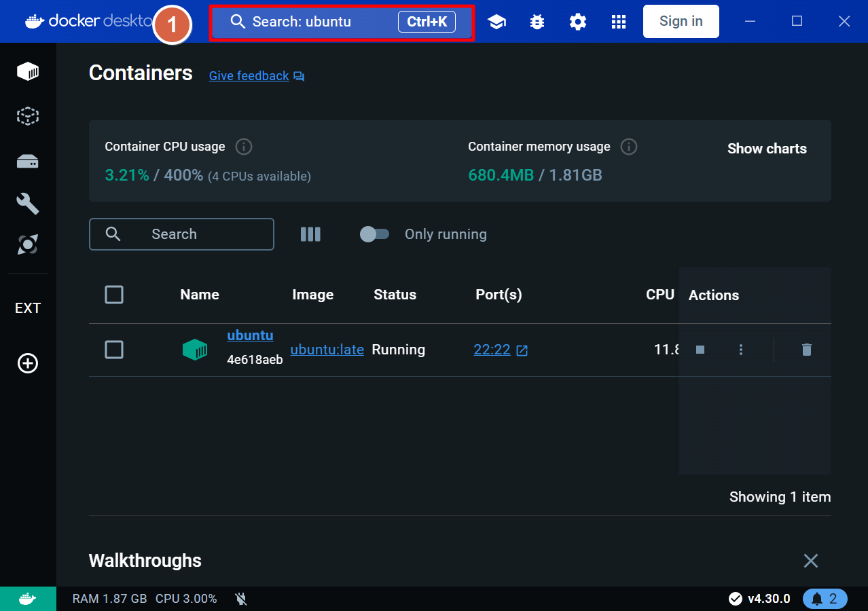Sort by the Image column header

click(313, 295)
